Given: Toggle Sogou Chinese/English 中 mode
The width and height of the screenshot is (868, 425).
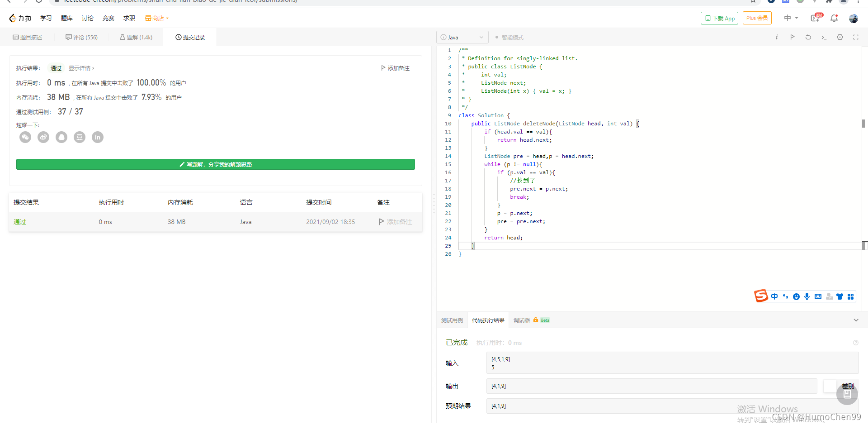Looking at the screenshot, I should [774, 296].
